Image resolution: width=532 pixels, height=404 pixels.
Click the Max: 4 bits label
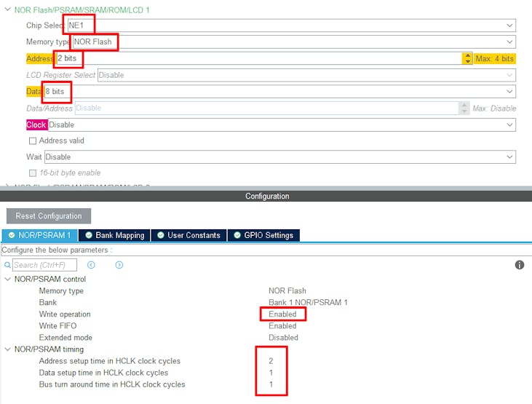pyautogui.click(x=495, y=59)
